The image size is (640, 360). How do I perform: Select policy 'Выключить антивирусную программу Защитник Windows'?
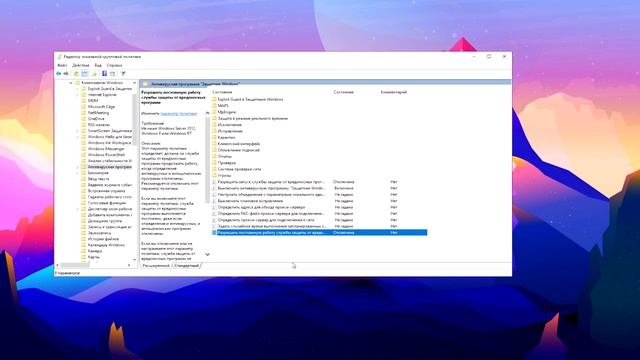(x=320, y=188)
